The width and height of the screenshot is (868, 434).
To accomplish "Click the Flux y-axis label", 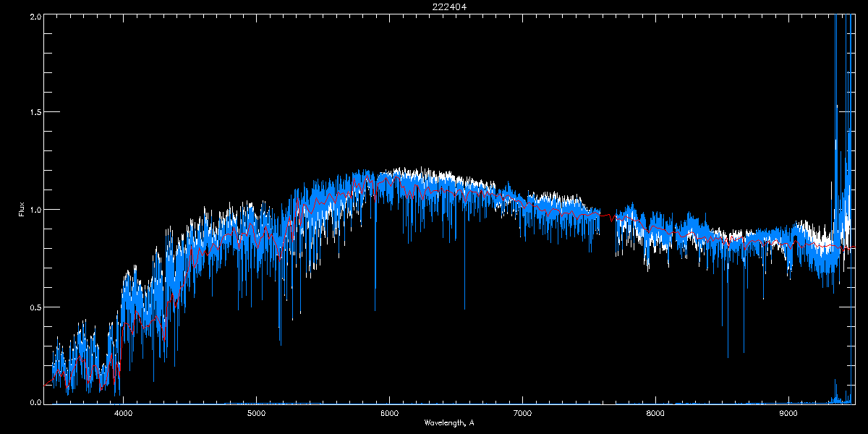I will [22, 210].
